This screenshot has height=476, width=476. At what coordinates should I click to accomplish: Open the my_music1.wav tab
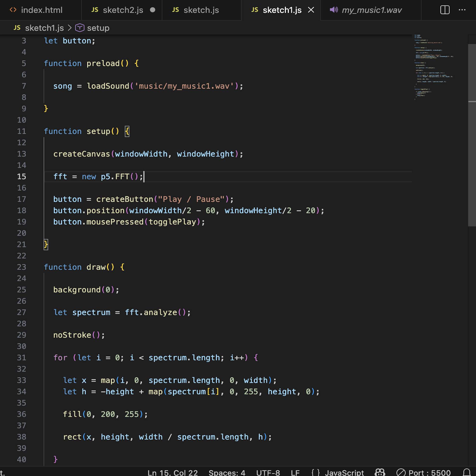tap(371, 10)
